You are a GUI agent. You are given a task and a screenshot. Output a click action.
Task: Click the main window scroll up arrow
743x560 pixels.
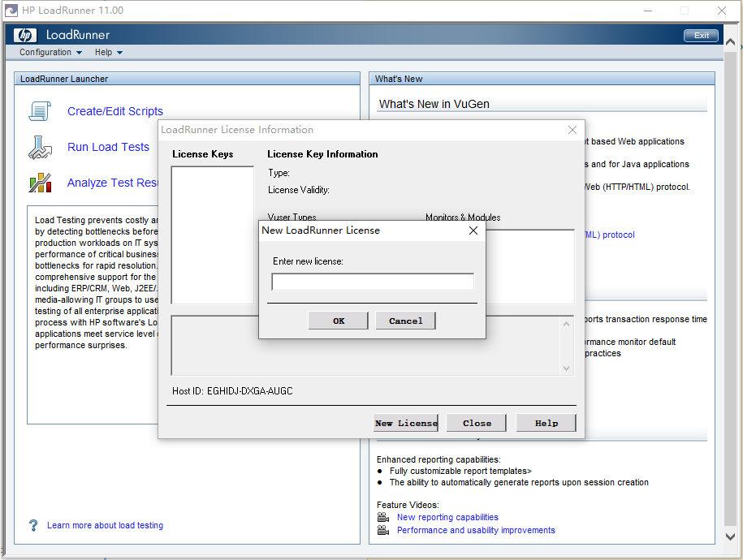click(730, 43)
